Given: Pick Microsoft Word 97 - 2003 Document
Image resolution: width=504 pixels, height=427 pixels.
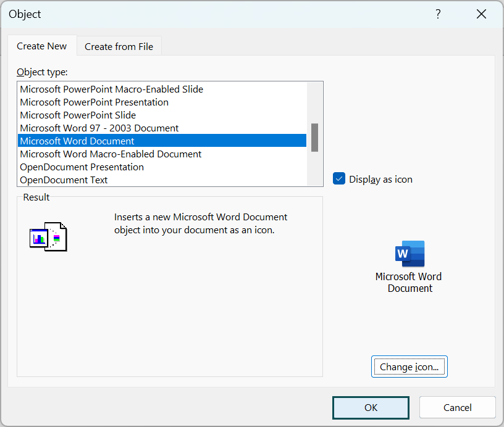Looking at the screenshot, I should point(99,128).
